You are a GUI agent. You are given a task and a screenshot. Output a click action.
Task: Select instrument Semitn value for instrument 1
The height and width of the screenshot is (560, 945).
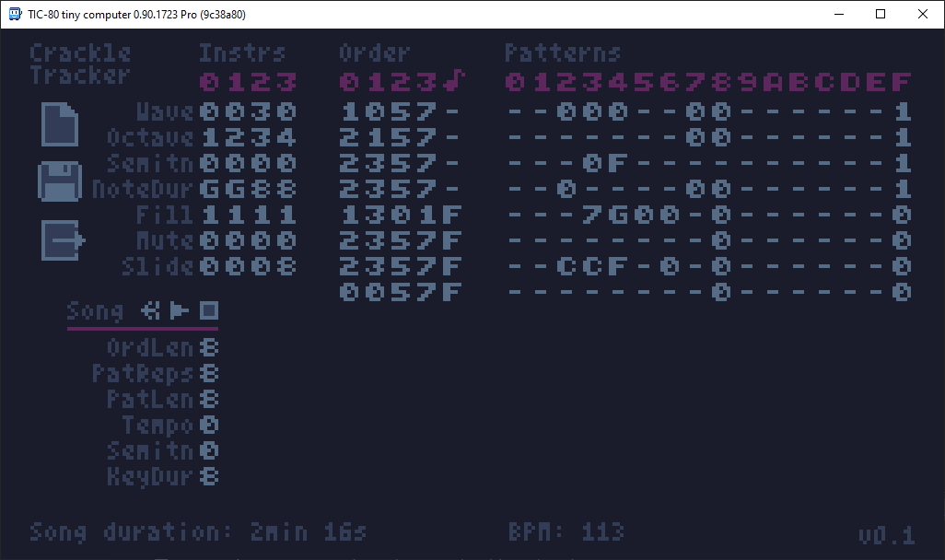click(x=235, y=163)
